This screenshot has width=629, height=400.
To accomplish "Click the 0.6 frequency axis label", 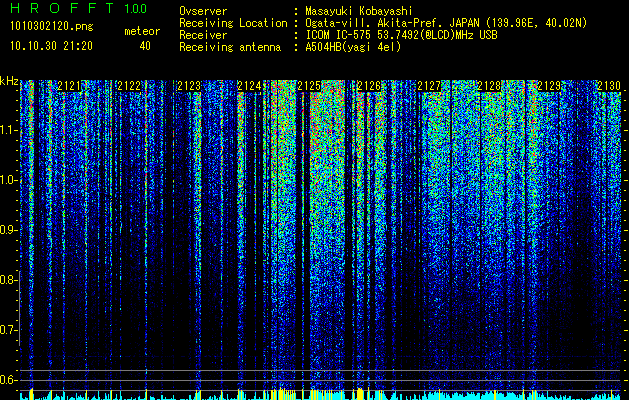I will click(9, 380).
